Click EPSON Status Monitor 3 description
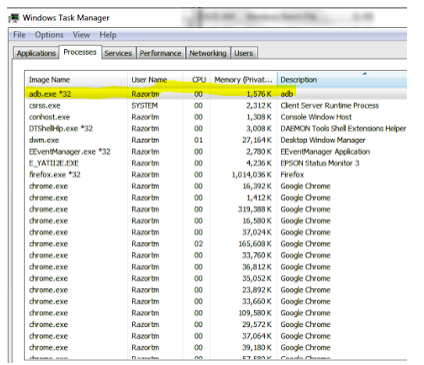The width and height of the screenshot is (424, 365). coord(320,163)
